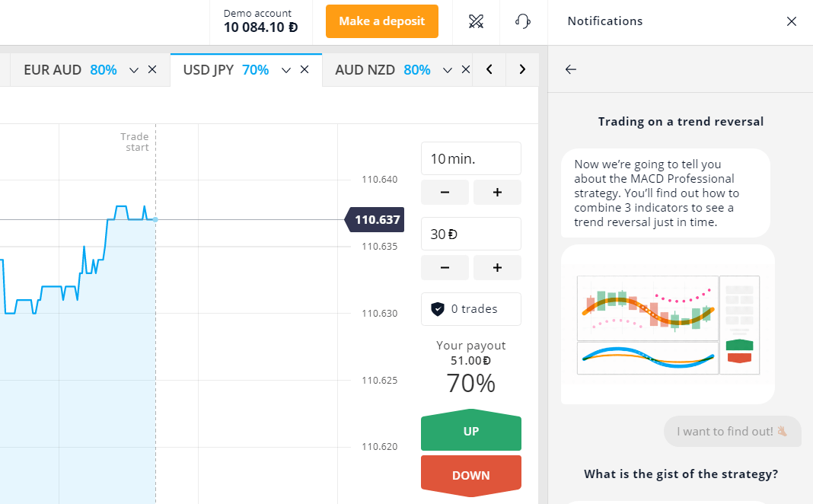Reply with 'I want to find out!'
This screenshot has width=813, height=504.
(x=732, y=431)
